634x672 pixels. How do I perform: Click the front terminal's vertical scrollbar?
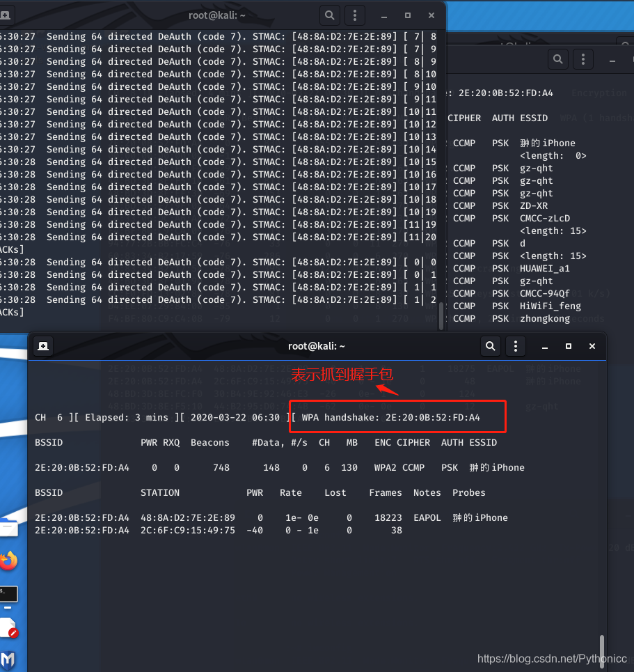602,651
